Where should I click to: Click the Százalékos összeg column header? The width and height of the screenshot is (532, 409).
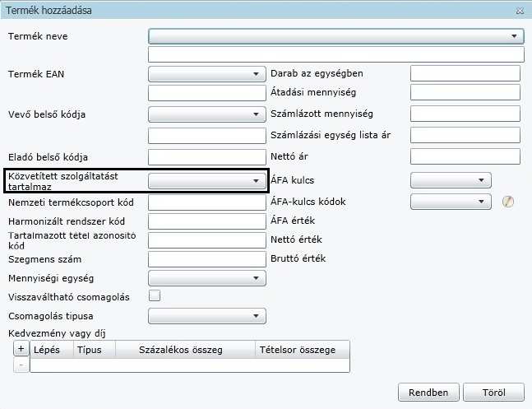pos(186,350)
